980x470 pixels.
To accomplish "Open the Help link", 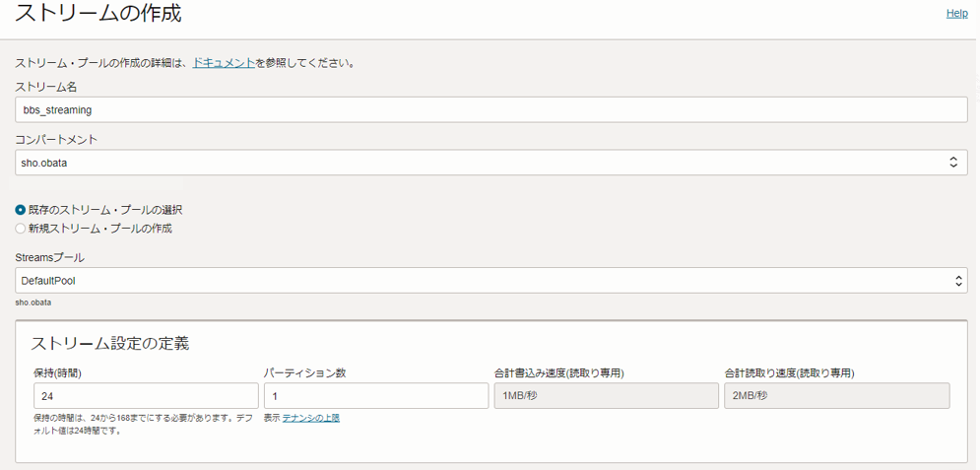I will (957, 13).
